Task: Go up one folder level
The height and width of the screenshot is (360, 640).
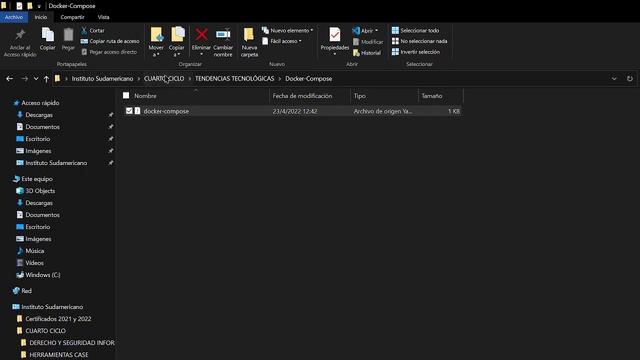Action: coord(46,79)
